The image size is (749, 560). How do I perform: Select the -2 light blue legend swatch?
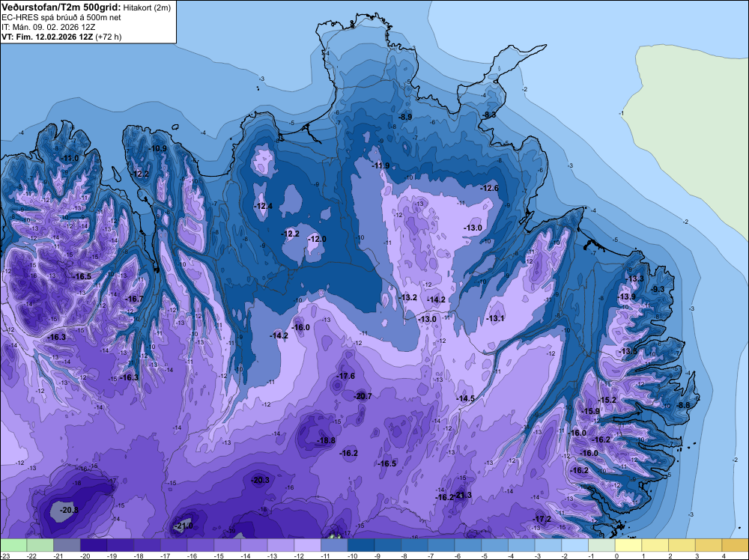point(575,545)
